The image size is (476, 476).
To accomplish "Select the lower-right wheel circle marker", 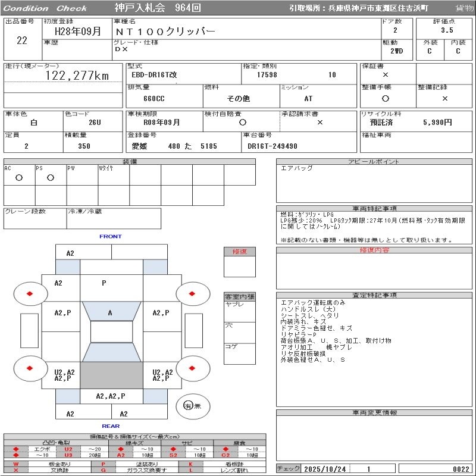I will pyautogui.click(x=193, y=368).
